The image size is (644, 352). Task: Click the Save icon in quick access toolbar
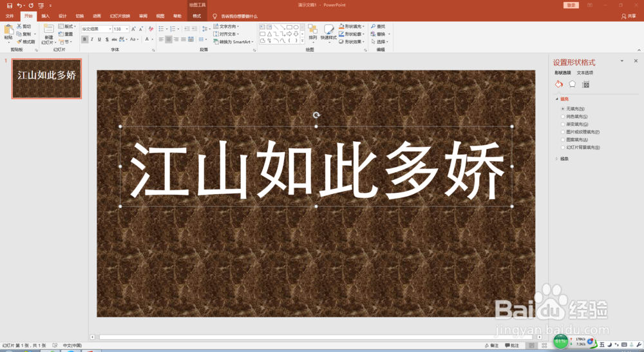10,5
